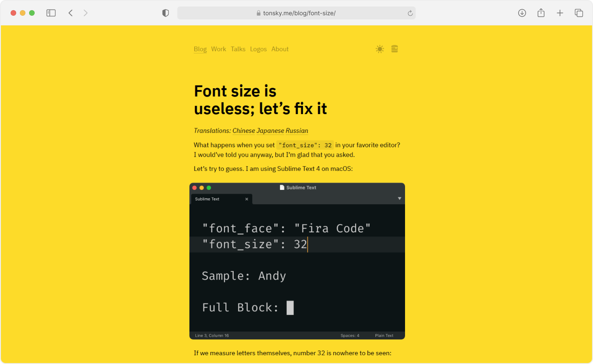
Task: Close the Safari window with the red button
Action: (x=13, y=13)
